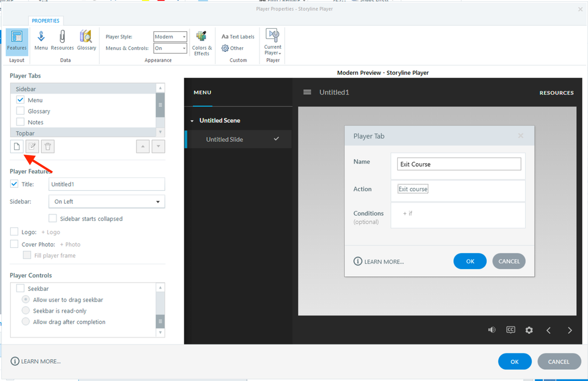Viewport: 588px width, 381px height.
Task: Open the Sidebar position dropdown
Action: tap(106, 201)
